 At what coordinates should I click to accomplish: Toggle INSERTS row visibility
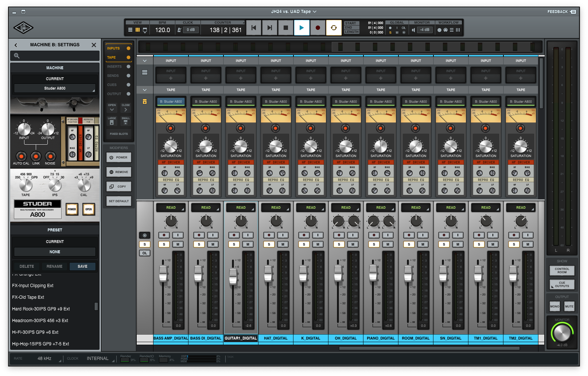pos(128,67)
